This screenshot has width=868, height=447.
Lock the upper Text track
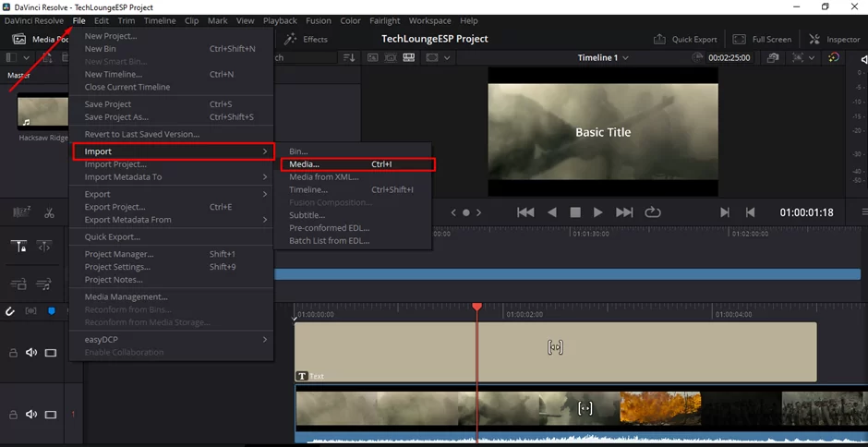14,353
